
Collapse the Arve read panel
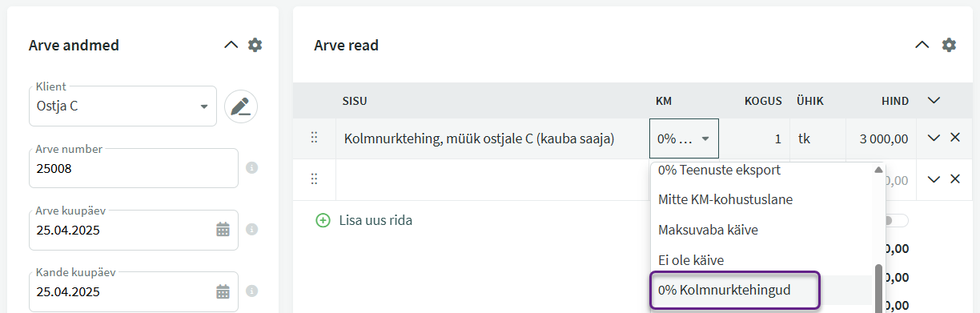pyautogui.click(x=922, y=45)
